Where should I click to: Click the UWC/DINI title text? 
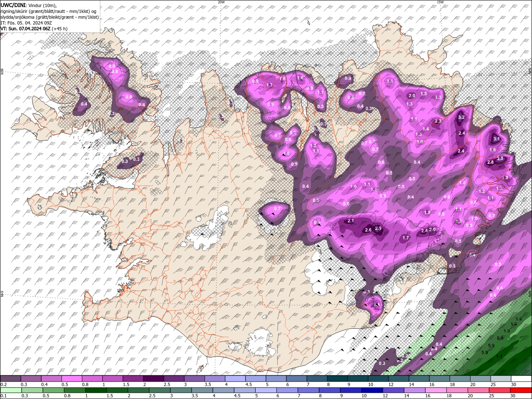coord(12,5)
